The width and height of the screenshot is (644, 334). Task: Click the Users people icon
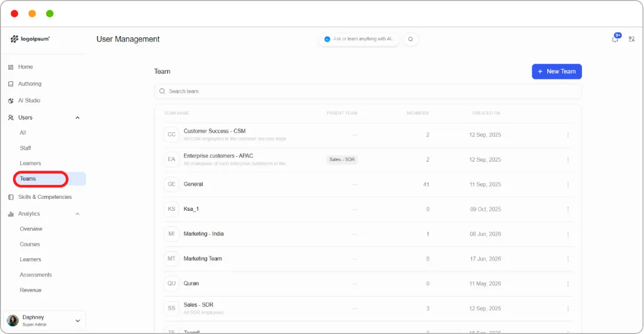[11, 117]
